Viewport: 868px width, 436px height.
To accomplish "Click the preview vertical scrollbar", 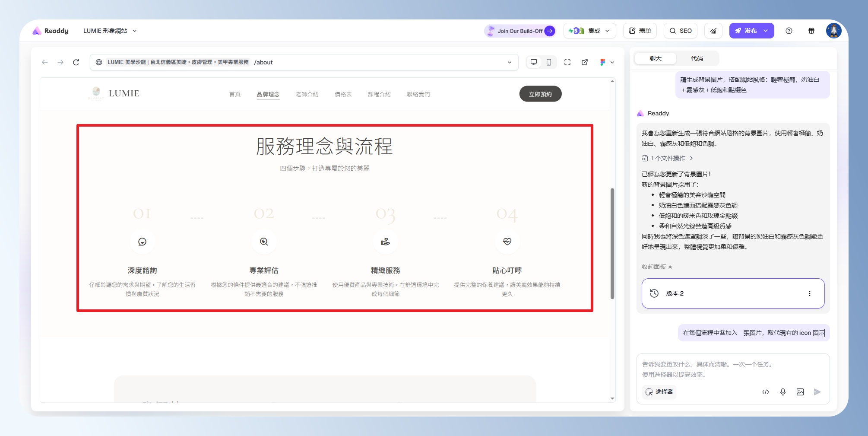I will coord(612,243).
